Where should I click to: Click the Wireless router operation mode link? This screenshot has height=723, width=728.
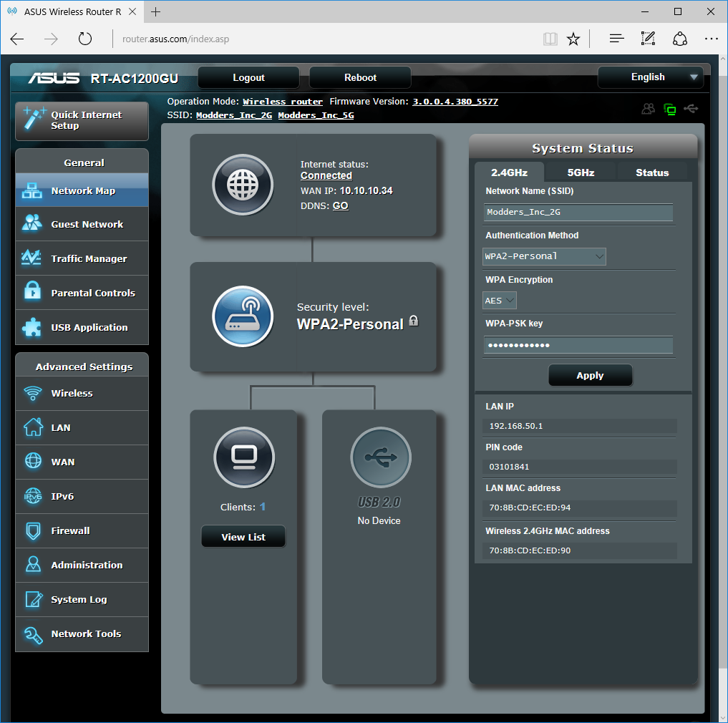(x=283, y=102)
